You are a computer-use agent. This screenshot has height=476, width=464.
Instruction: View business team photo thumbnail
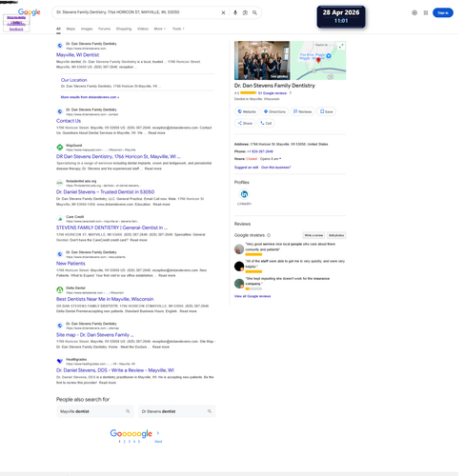tap(262, 60)
